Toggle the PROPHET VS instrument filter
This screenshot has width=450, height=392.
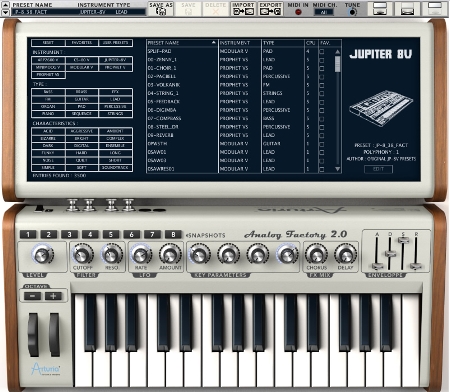click(x=48, y=75)
